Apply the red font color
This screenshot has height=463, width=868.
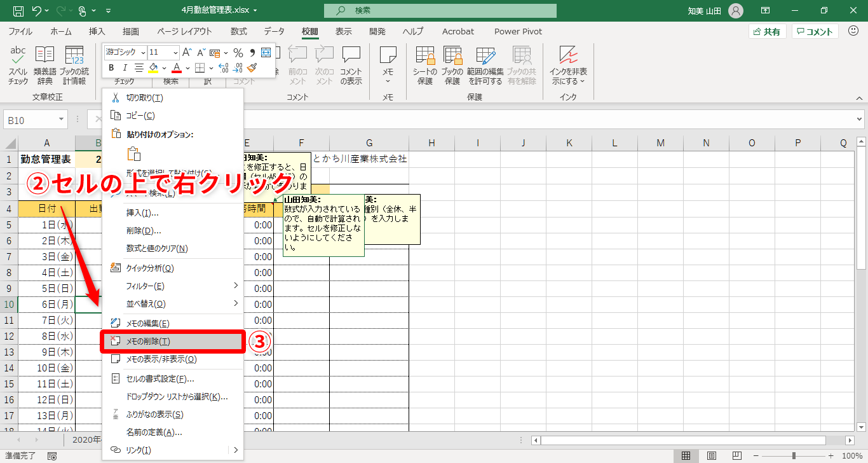177,68
